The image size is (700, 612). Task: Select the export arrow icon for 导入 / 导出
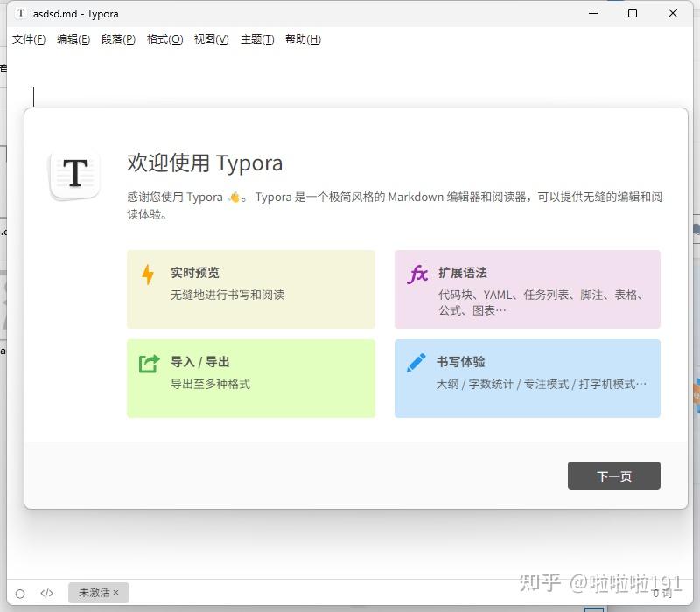coord(151,362)
